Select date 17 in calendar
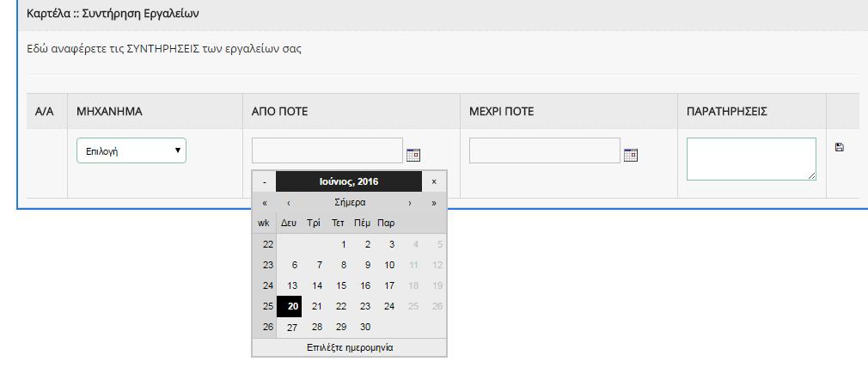This screenshot has width=868, height=374. click(x=389, y=286)
